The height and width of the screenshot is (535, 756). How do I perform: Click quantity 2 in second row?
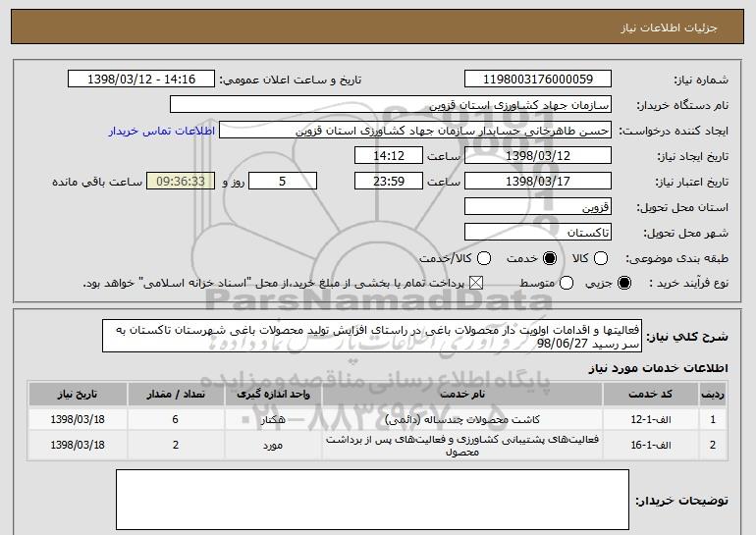(176, 445)
